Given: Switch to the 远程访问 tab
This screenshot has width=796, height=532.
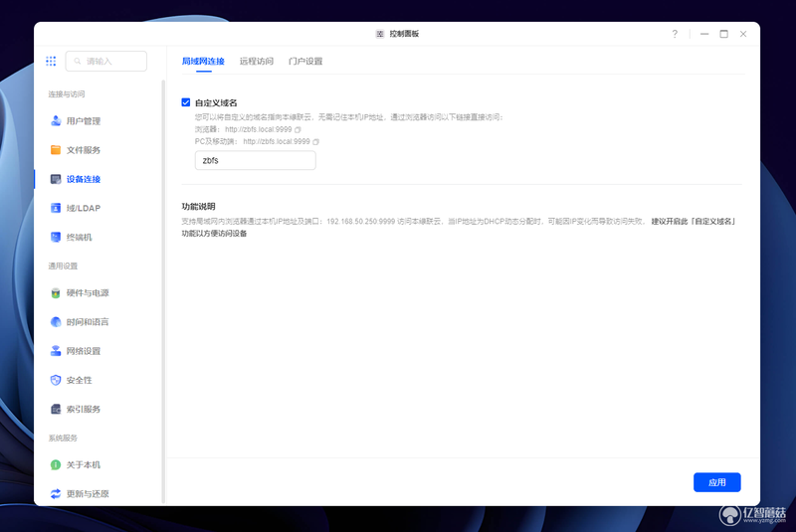Looking at the screenshot, I should pos(257,62).
